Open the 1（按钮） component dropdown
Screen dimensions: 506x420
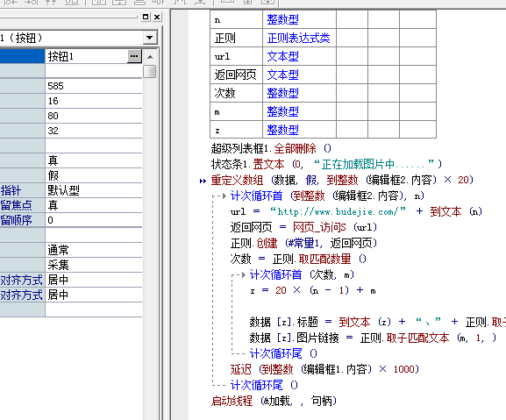point(149,38)
